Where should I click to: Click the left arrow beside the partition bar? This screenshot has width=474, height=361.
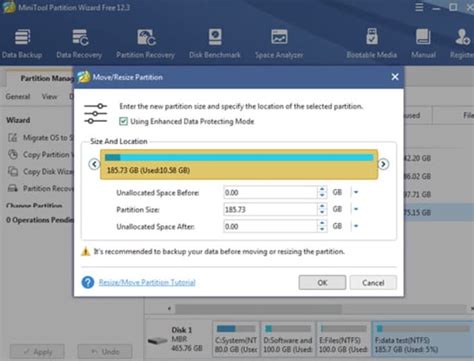94,164
